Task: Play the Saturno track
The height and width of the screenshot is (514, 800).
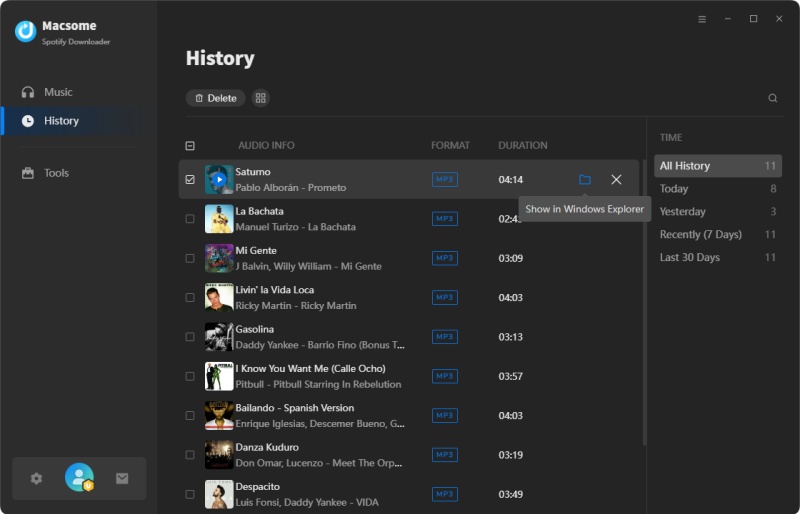Action: point(219,180)
